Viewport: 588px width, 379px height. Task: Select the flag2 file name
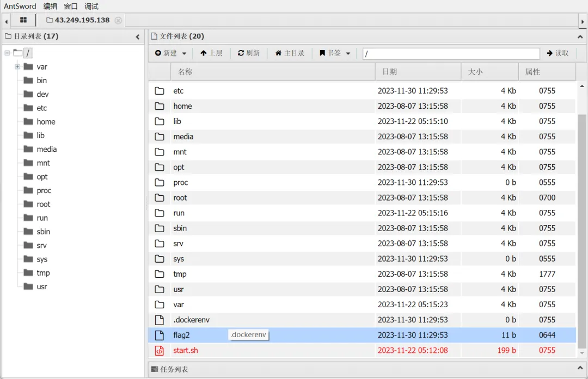click(181, 335)
